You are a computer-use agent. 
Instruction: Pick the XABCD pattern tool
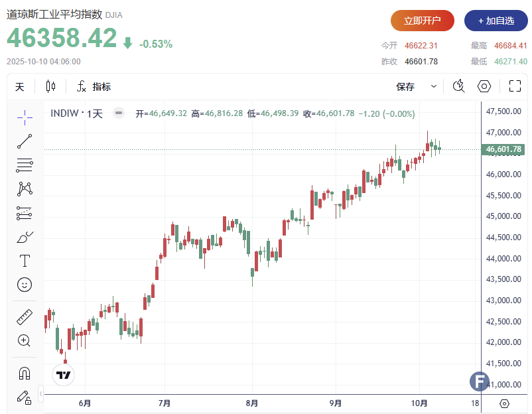tap(25, 188)
